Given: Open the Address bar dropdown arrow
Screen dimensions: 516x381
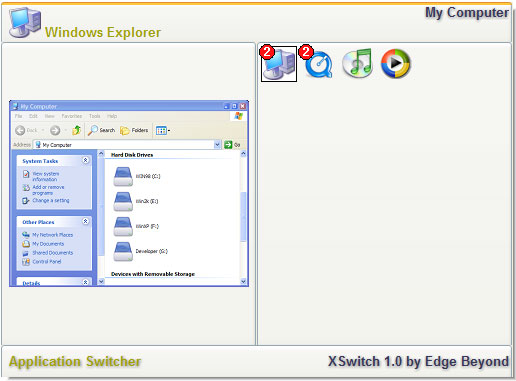Looking at the screenshot, I should [x=217, y=145].
